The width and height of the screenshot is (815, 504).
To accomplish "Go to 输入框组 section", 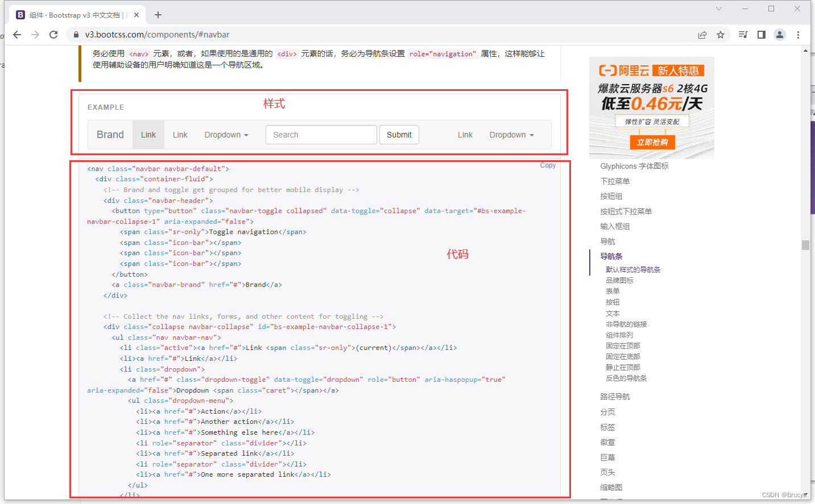I will (x=615, y=226).
